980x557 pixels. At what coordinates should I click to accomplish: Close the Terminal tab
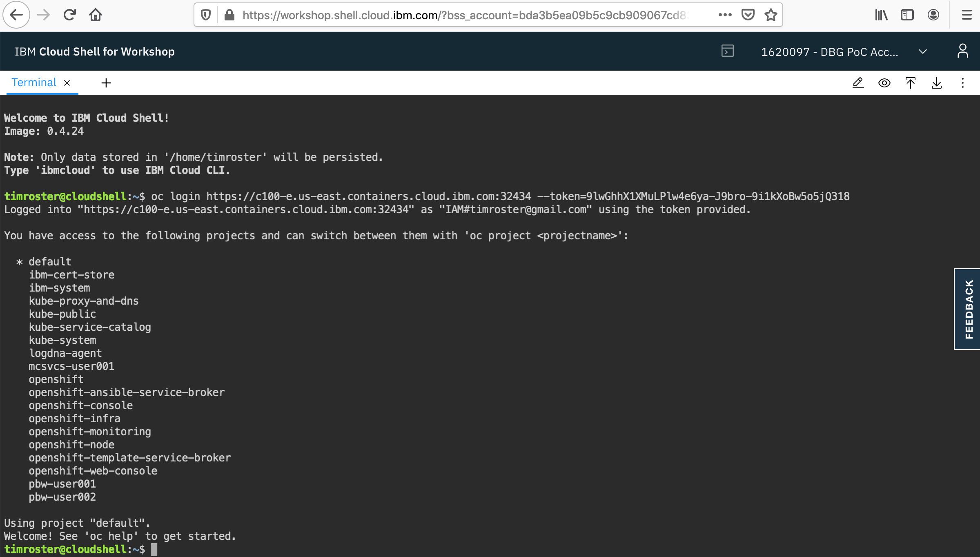67,83
